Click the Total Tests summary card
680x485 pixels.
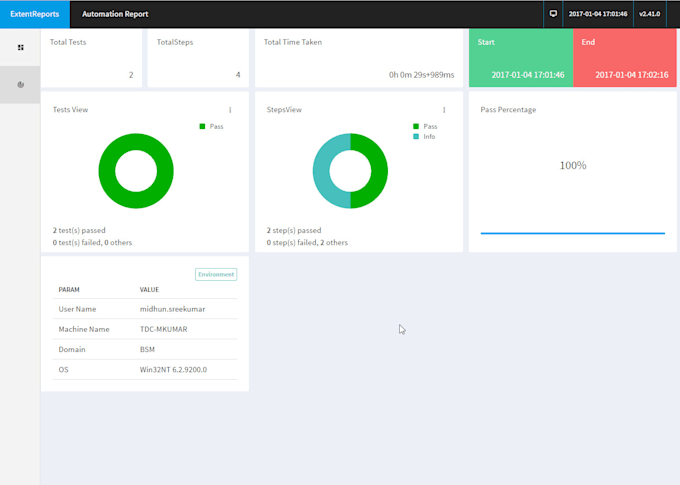click(x=91, y=58)
